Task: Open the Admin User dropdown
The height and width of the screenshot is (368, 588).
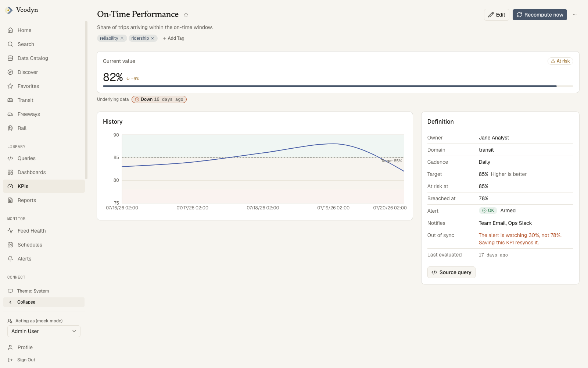Action: click(44, 331)
